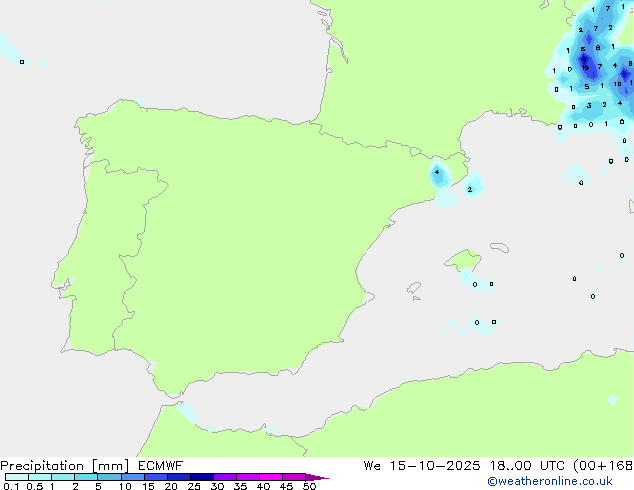
Task: Click the "3" value in the Alpine rain cluster
Action: click(x=589, y=106)
